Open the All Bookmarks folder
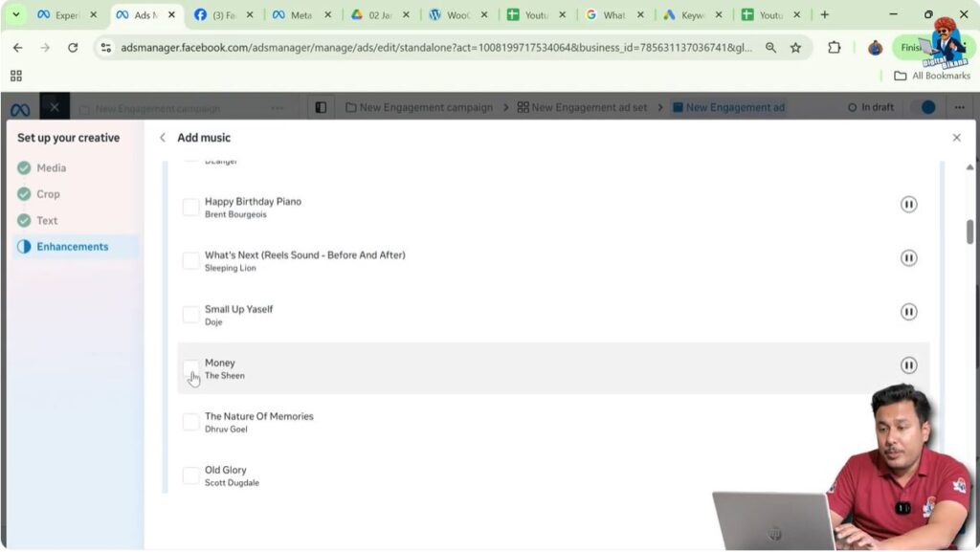Screen dimensions: 980x552 [931, 76]
